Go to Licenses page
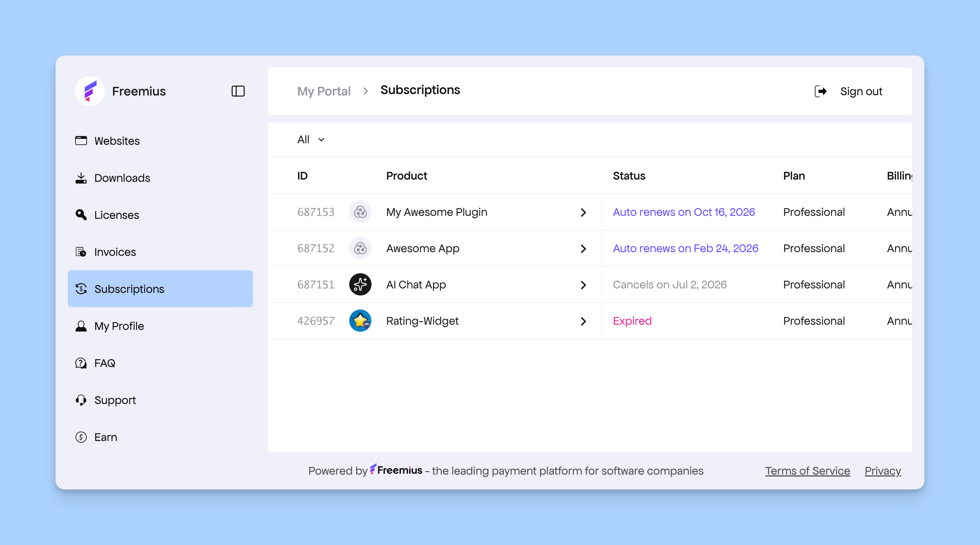 pos(116,215)
